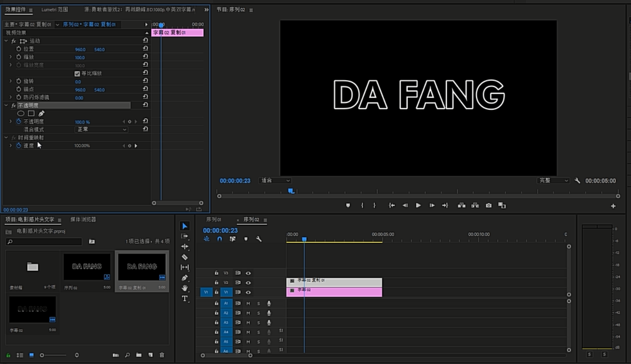Screen dimensions: 631x364
Task: Create 4-point rectangle mask under 不透明度
Action: [x=31, y=113]
